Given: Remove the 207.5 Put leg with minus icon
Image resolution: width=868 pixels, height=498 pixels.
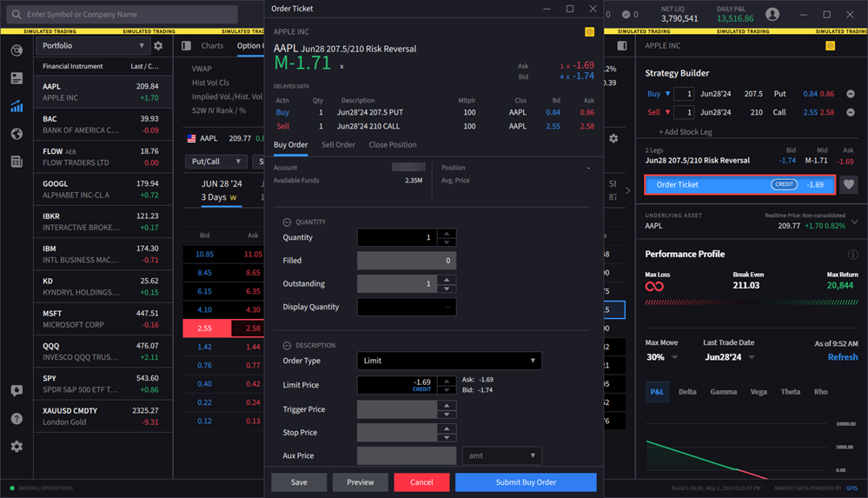Looking at the screenshot, I should (x=851, y=94).
